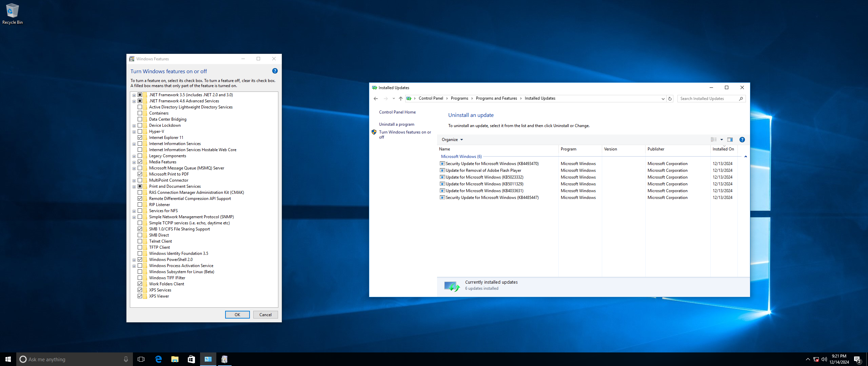
Task: Click the Control Panel icon in address bar
Action: (x=409, y=99)
